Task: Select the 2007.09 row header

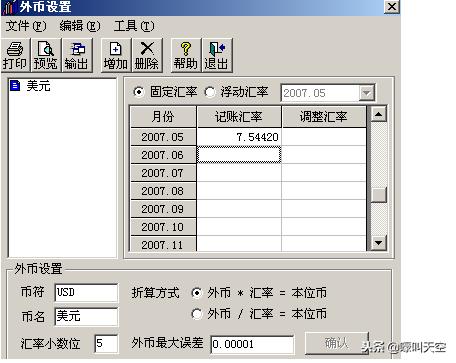Action: (163, 209)
